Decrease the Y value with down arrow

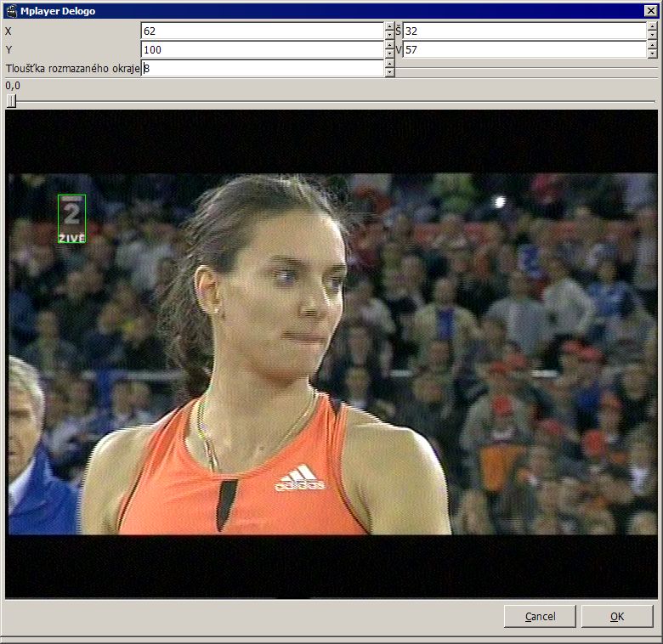point(389,54)
